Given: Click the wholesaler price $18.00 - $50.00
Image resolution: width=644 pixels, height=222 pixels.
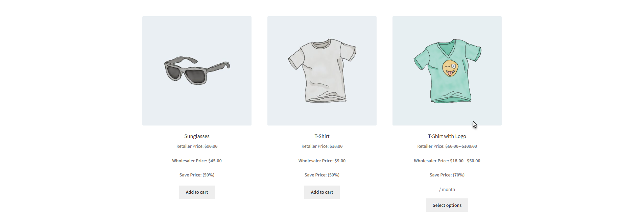Looking at the screenshot, I should tap(465, 161).
